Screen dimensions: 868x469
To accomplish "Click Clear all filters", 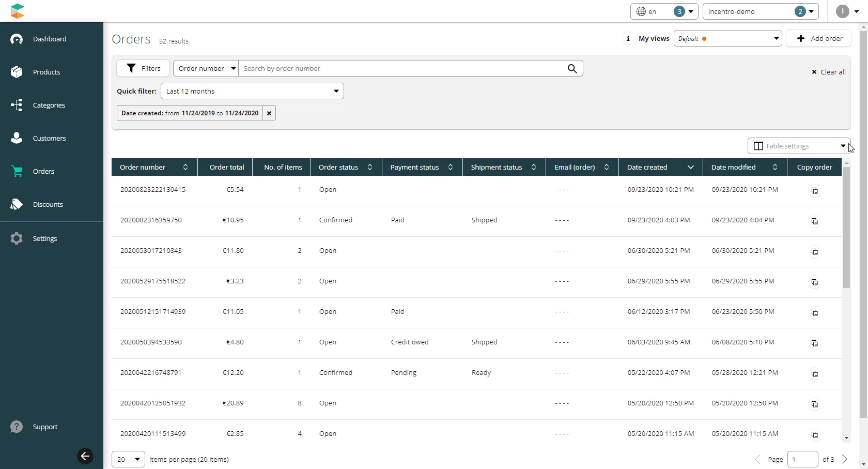I will click(x=828, y=72).
